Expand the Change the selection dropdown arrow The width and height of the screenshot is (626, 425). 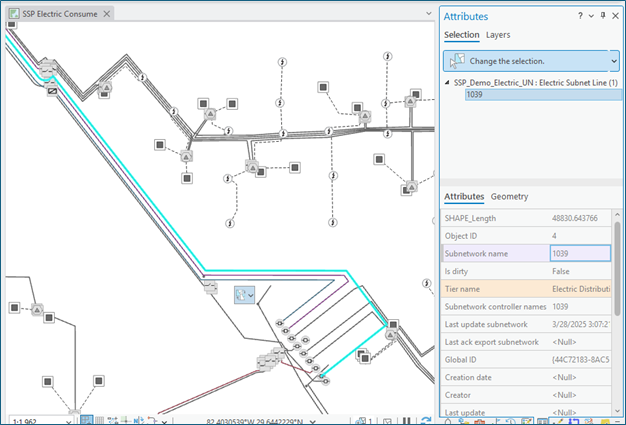[614, 60]
